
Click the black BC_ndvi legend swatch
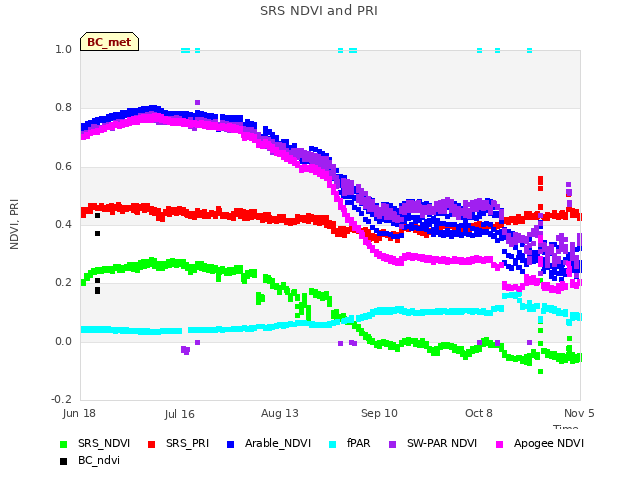(63, 461)
